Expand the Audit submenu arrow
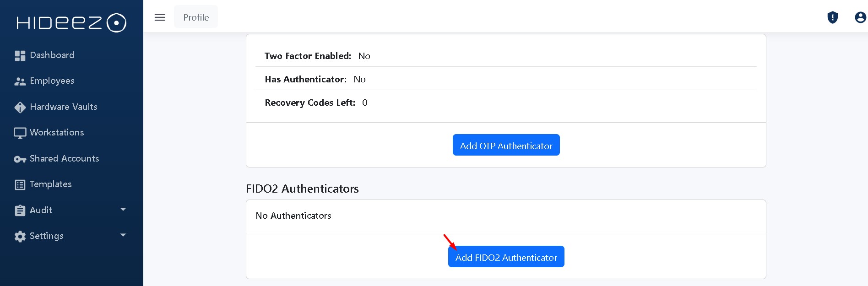868x286 pixels. click(x=123, y=210)
